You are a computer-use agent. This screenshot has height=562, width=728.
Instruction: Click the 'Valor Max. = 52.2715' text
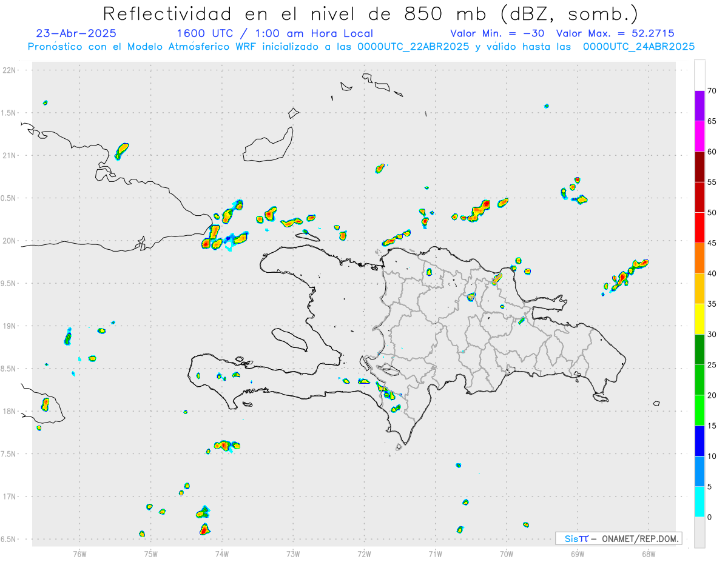pos(615,33)
